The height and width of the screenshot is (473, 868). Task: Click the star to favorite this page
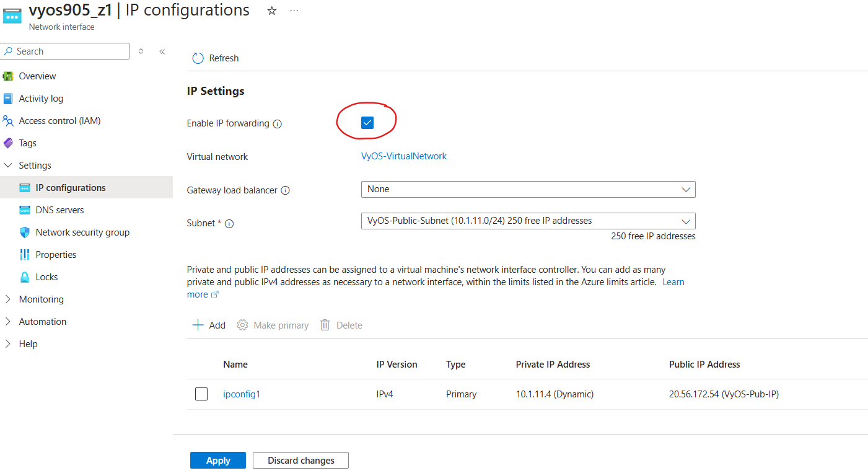click(x=271, y=10)
